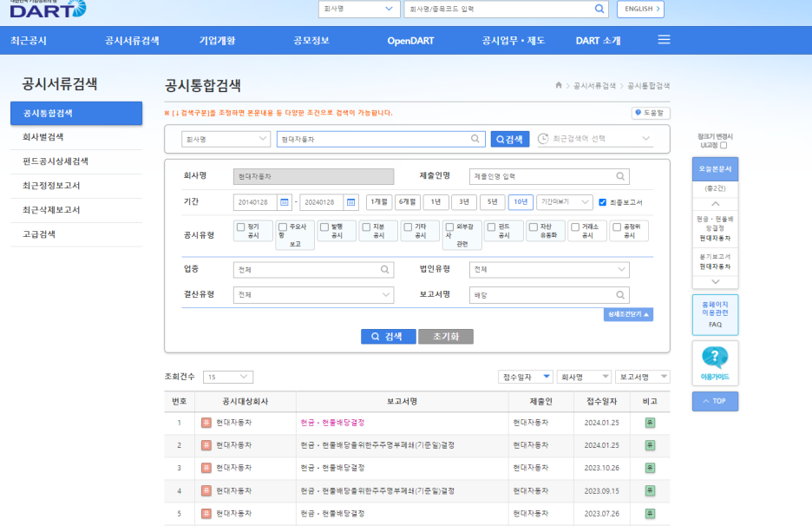This screenshot has height=526, width=812.
Task: Click the 유 market icon in result row 3
Action: 206,468
